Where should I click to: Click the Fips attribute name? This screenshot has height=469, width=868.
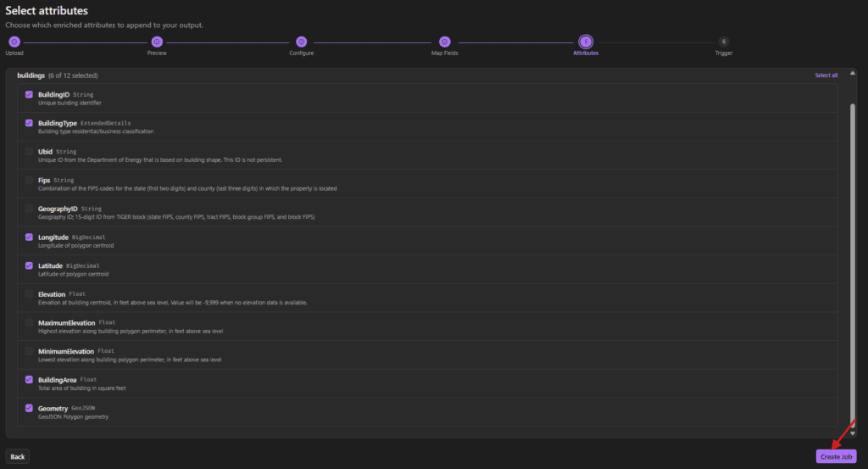[44, 180]
